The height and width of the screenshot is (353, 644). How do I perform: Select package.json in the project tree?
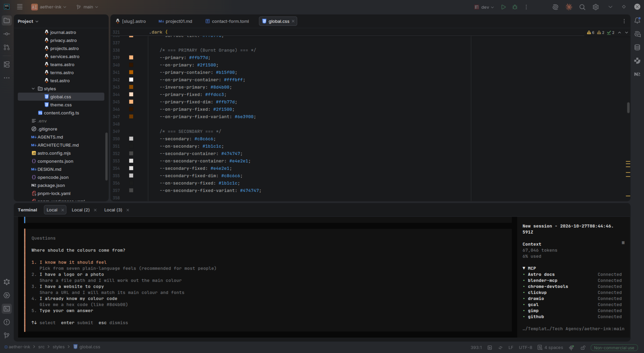[x=51, y=186]
